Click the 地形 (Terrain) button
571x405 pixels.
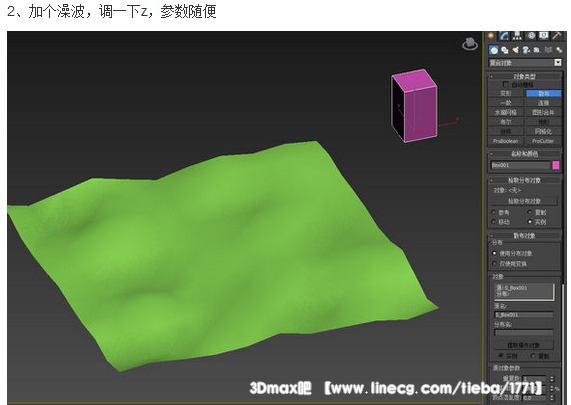[543, 122]
